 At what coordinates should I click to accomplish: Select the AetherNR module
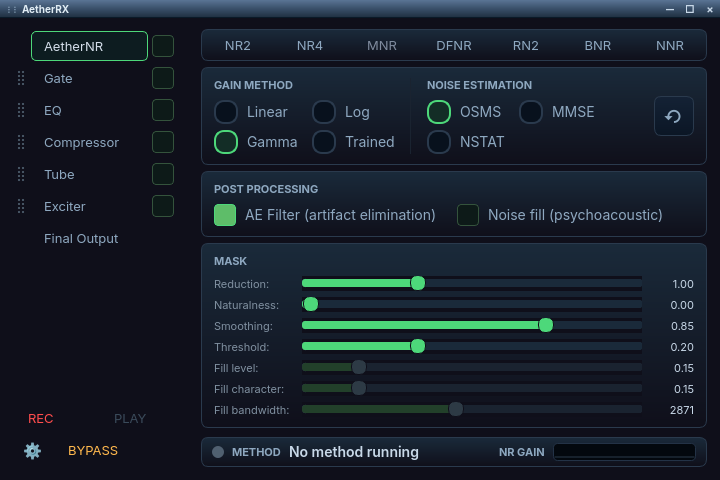pos(90,46)
